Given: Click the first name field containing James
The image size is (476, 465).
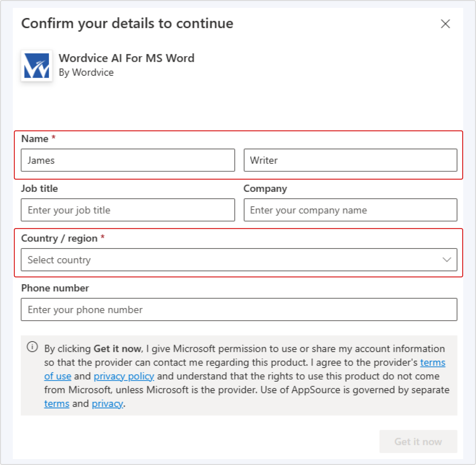Looking at the screenshot, I should (x=127, y=160).
